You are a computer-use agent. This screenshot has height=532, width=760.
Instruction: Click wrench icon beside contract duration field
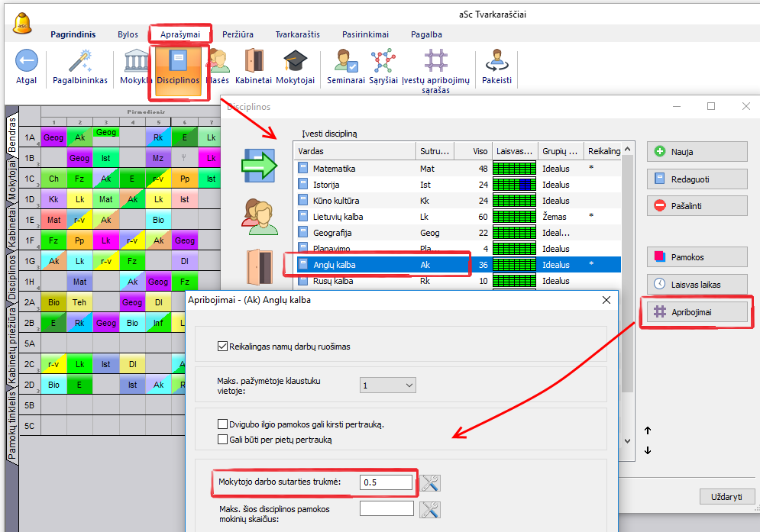click(431, 482)
